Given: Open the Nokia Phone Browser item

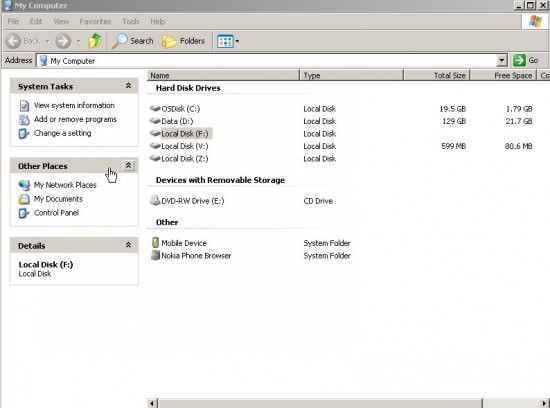Looking at the screenshot, I should click(x=191, y=256).
